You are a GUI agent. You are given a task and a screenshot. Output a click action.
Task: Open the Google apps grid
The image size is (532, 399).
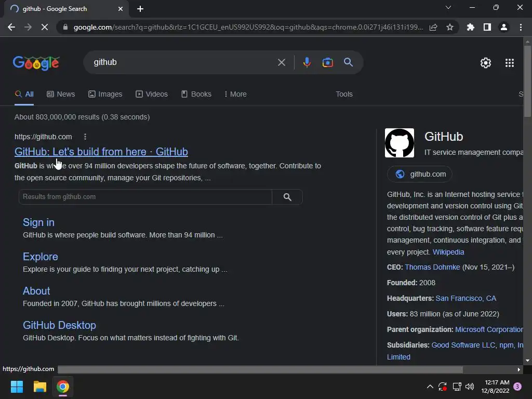pyautogui.click(x=510, y=63)
